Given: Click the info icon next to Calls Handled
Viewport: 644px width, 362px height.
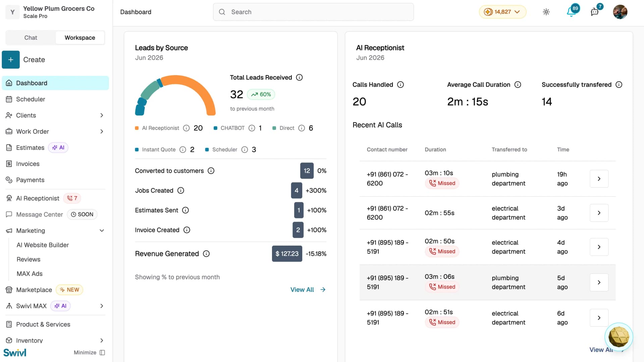Looking at the screenshot, I should pyautogui.click(x=400, y=85).
